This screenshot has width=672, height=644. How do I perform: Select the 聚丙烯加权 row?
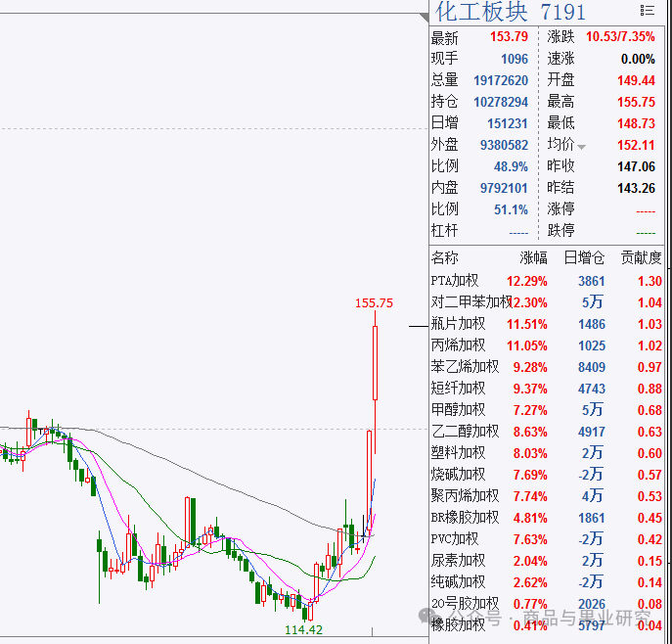pyautogui.click(x=547, y=496)
